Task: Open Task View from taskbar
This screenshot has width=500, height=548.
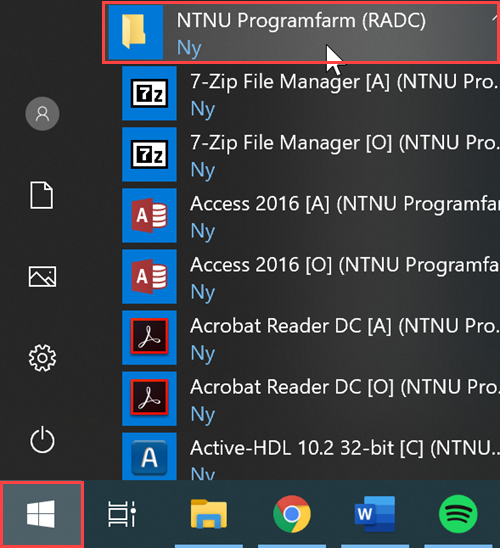Action: click(x=122, y=514)
